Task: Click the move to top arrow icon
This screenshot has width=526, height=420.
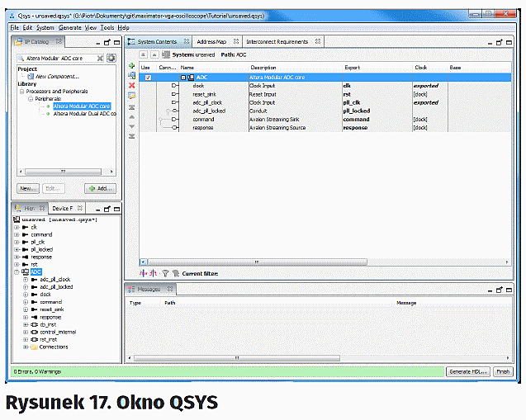Action: point(131,106)
